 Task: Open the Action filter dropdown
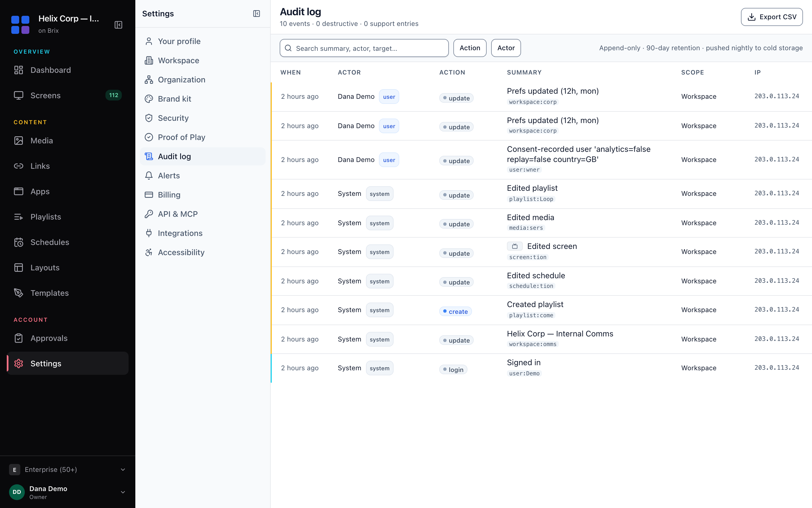pyautogui.click(x=470, y=48)
